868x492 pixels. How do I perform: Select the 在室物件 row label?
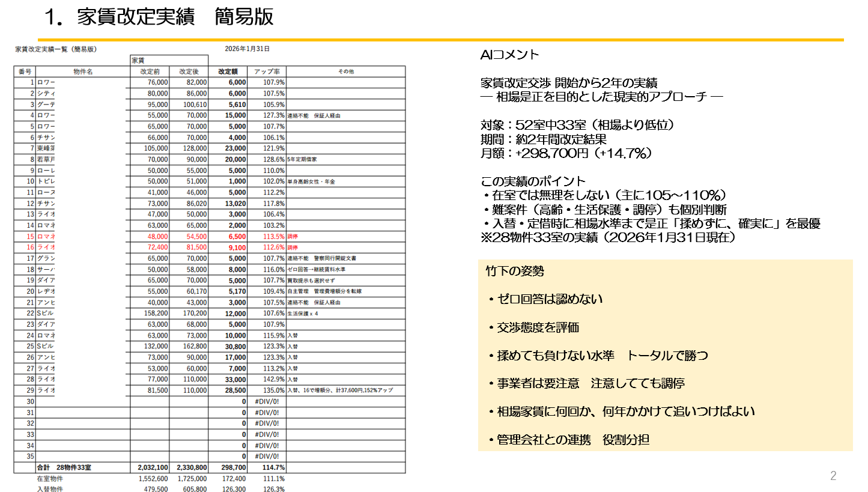49,479
